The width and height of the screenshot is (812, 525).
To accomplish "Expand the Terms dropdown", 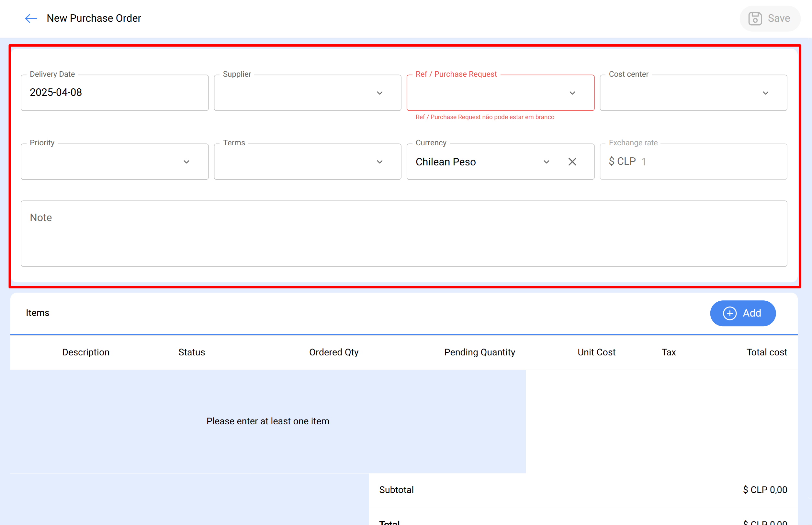I will coord(307,162).
